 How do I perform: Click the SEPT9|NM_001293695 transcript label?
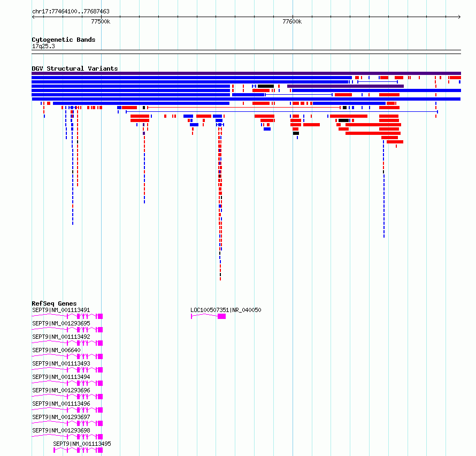click(61, 323)
